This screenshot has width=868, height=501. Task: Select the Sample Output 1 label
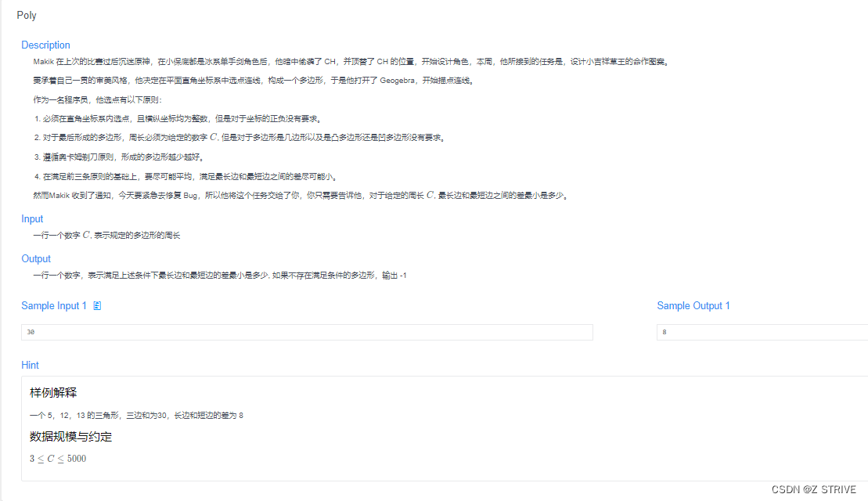[x=693, y=305]
